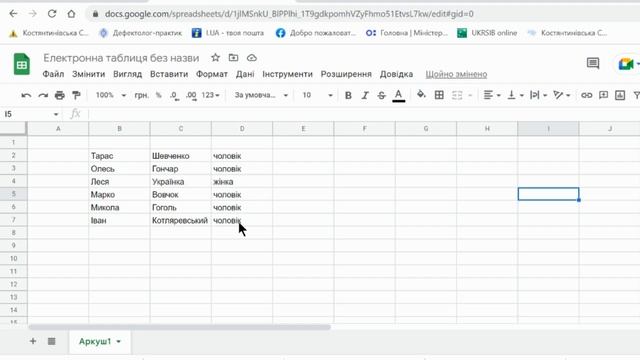Increase decimal places
This screenshot has width=640, height=360.
pyautogui.click(x=191, y=96)
